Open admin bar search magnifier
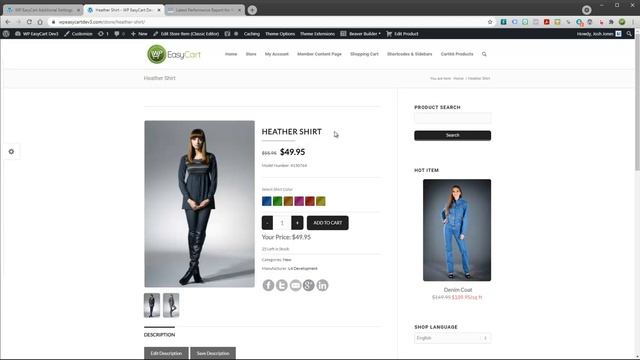Viewport: 640px width, 360px height. point(629,34)
